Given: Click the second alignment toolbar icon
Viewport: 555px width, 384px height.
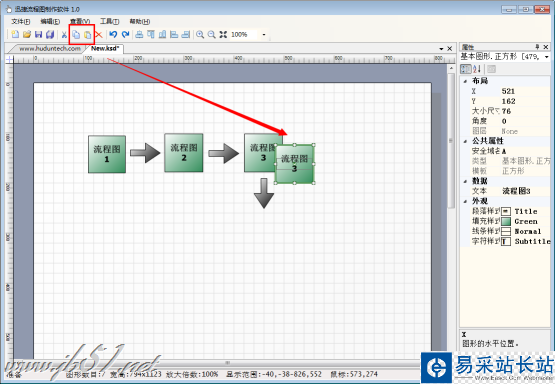Looking at the screenshot, I should [151, 34].
